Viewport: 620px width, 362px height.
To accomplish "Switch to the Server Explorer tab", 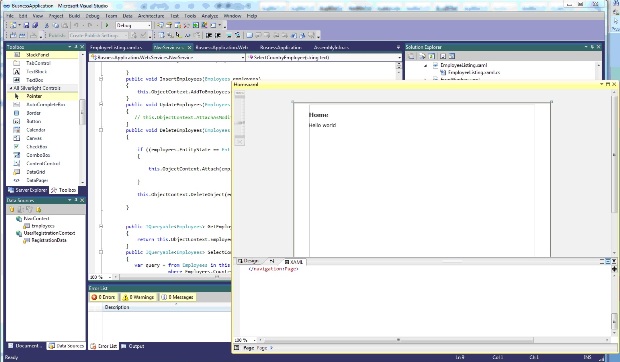I will pyautogui.click(x=27, y=190).
